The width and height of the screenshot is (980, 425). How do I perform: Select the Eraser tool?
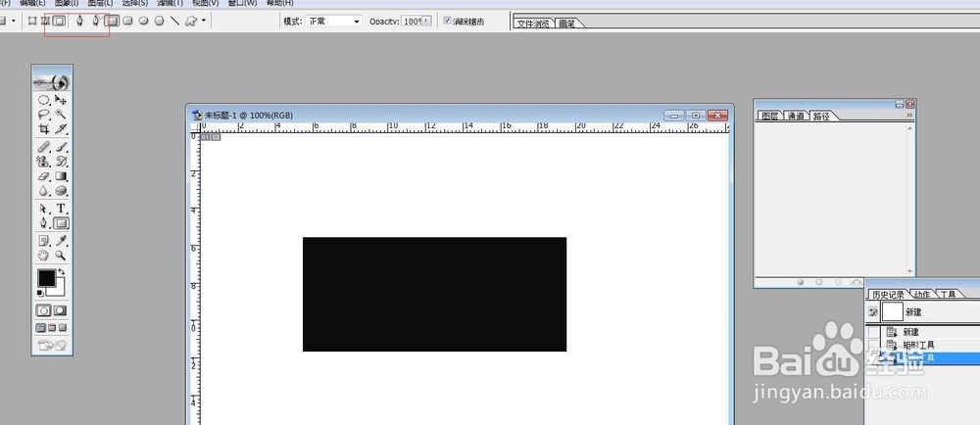(x=44, y=176)
